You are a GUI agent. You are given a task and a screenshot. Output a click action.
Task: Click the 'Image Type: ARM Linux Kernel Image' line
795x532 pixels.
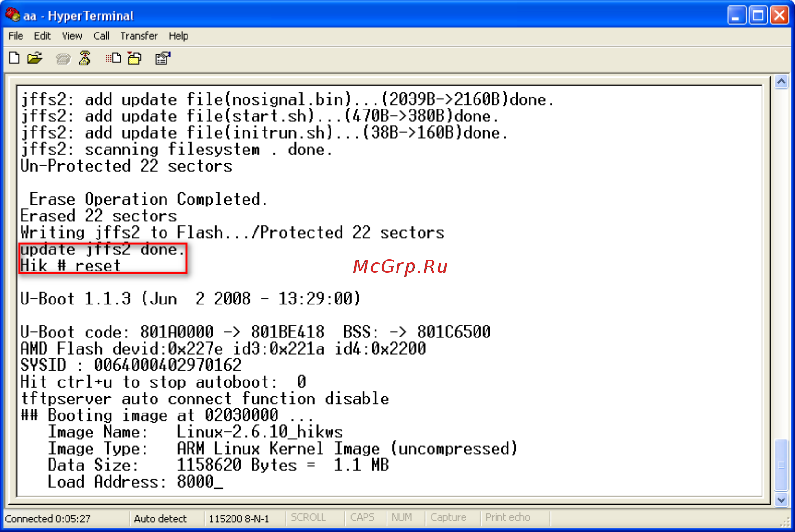point(282,448)
